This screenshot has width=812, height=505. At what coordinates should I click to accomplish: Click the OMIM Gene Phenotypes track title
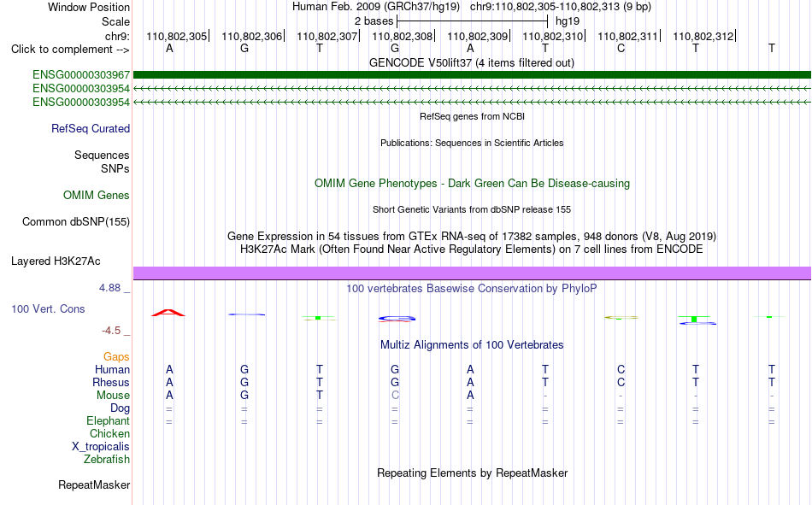(x=472, y=184)
